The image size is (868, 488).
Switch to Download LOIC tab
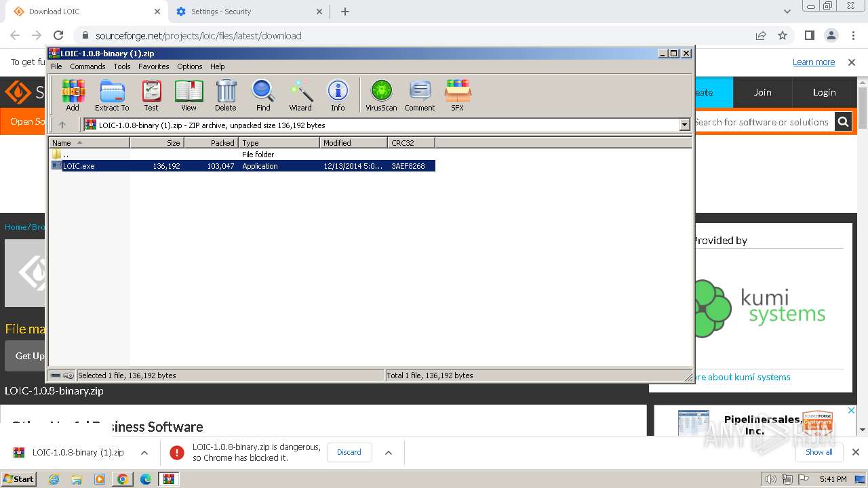(87, 12)
